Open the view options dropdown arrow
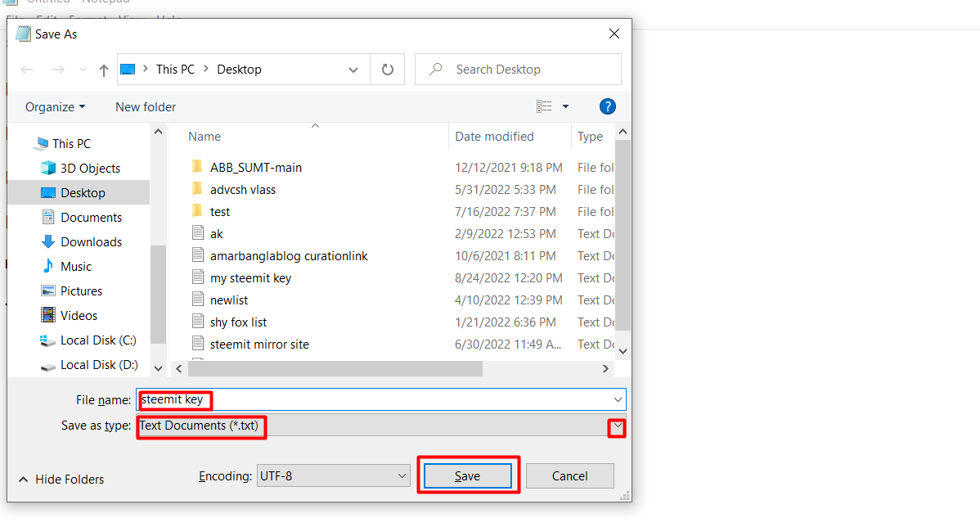Image resolution: width=980 pixels, height=527 pixels. pyautogui.click(x=565, y=107)
